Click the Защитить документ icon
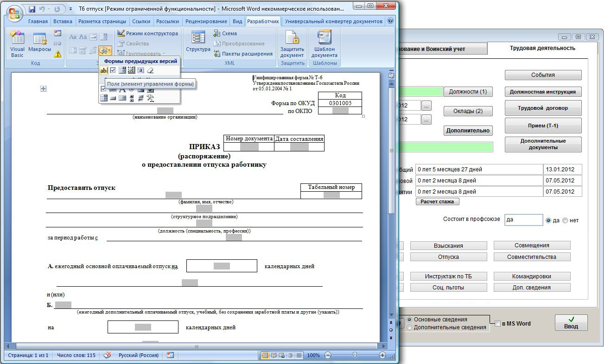Screen dimensions: 605x364 coord(292,45)
